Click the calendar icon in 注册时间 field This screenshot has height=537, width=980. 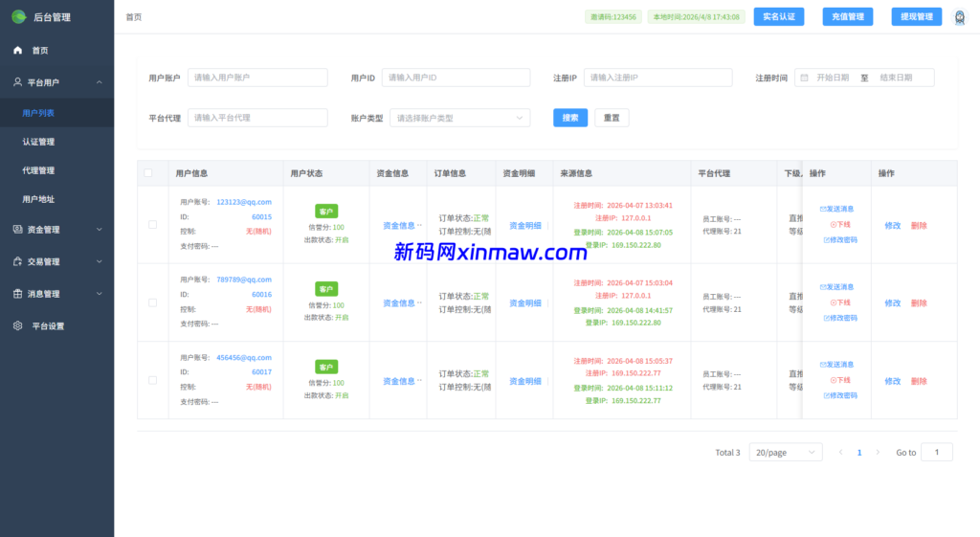(804, 78)
